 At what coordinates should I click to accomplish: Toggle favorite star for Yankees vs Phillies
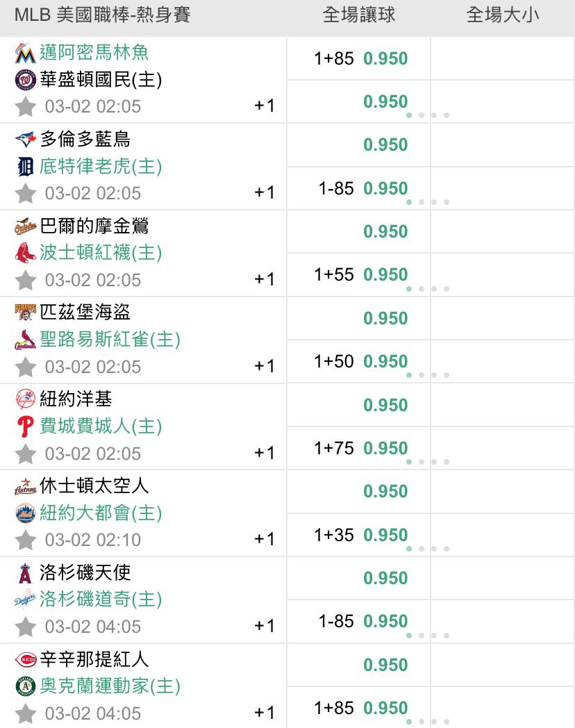pyautogui.click(x=26, y=454)
